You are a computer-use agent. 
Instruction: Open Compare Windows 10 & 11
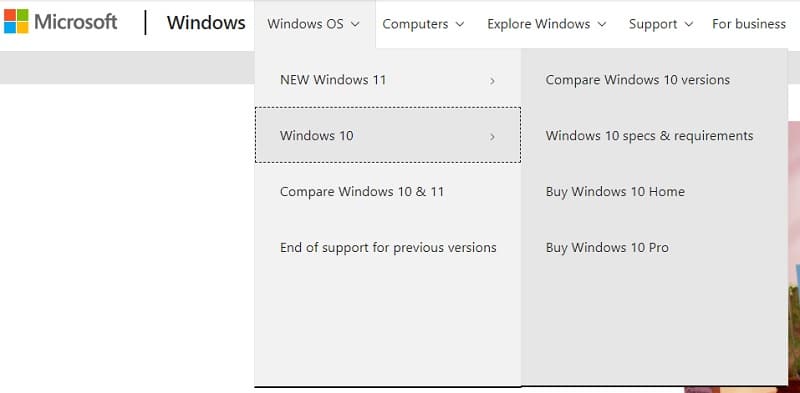pos(388,191)
